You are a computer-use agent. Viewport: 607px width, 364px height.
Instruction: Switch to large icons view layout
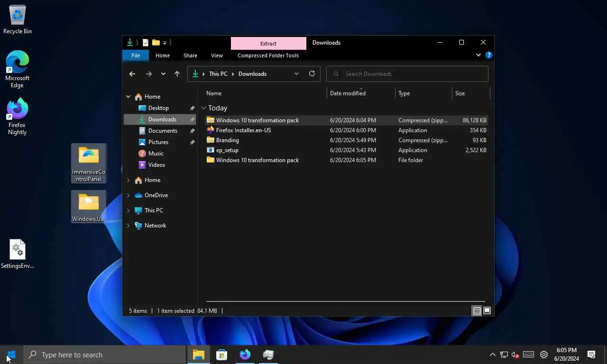(487, 311)
